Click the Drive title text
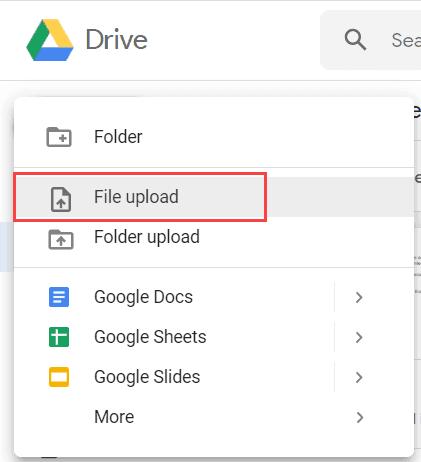This screenshot has height=462, width=421. pos(116,40)
